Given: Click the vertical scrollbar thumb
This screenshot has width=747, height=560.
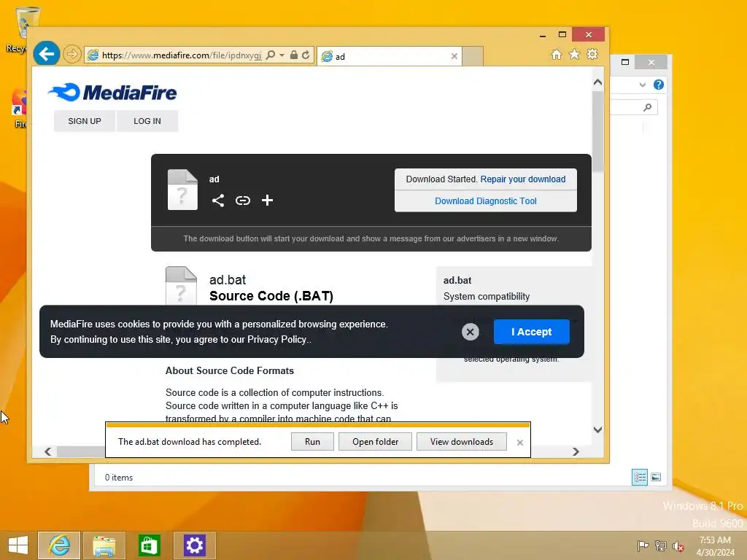Looking at the screenshot, I should coord(598,131).
